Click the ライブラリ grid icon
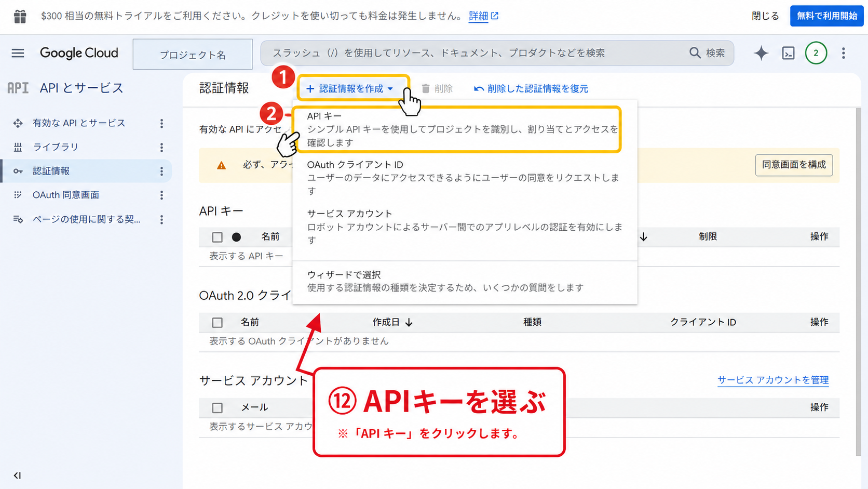Image resolution: width=868 pixels, height=489 pixels. pos(18,147)
